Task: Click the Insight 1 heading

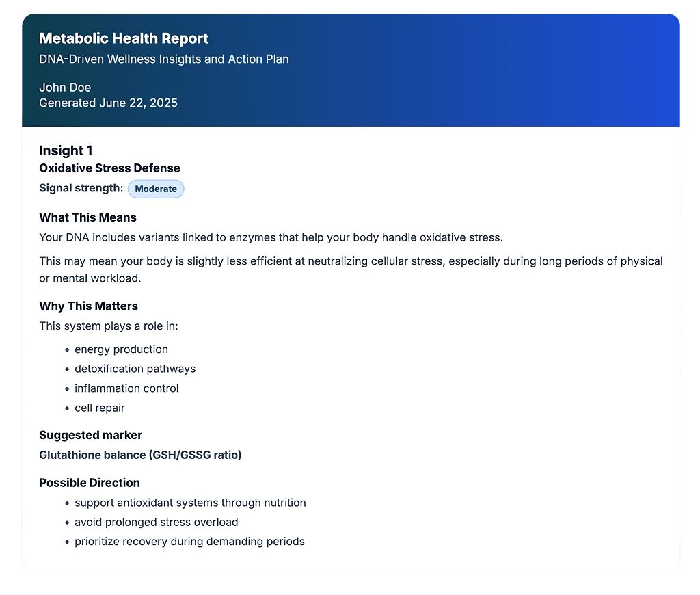Action: coord(66,150)
